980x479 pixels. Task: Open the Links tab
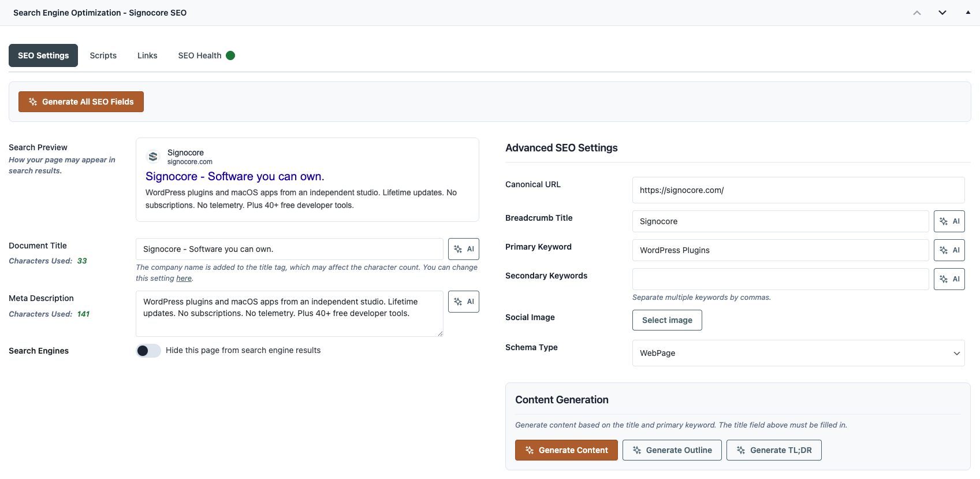tap(147, 55)
